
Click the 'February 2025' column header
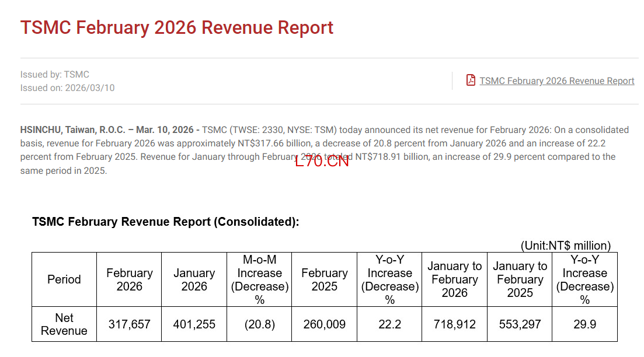[325, 279]
